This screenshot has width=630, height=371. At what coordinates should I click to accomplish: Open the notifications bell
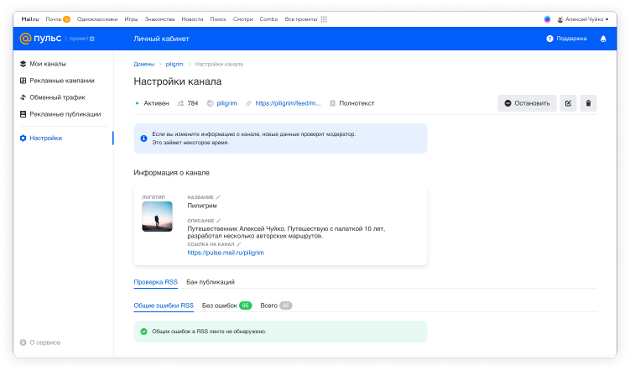tap(603, 39)
